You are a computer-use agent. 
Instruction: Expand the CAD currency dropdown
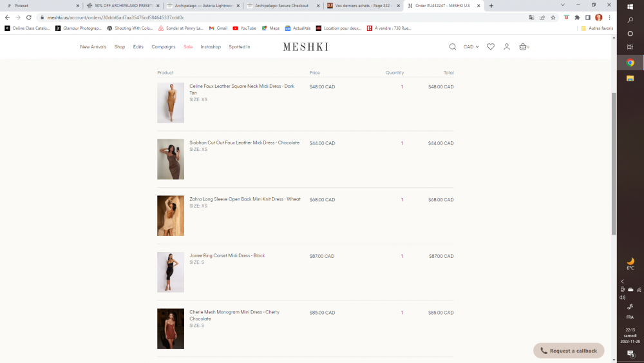tap(471, 47)
